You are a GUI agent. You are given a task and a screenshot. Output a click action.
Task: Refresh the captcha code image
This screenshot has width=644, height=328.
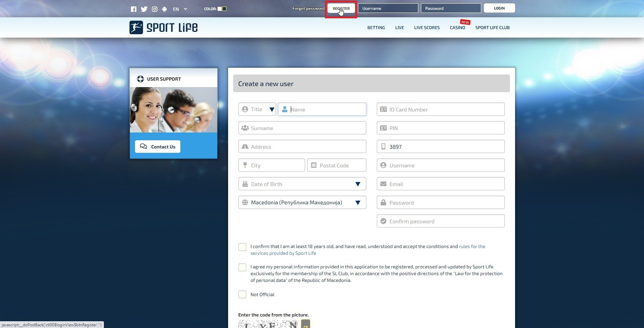pos(306,325)
